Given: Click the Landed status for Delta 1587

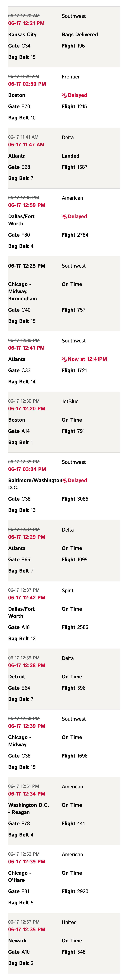Looking at the screenshot, I should [x=71, y=156].
